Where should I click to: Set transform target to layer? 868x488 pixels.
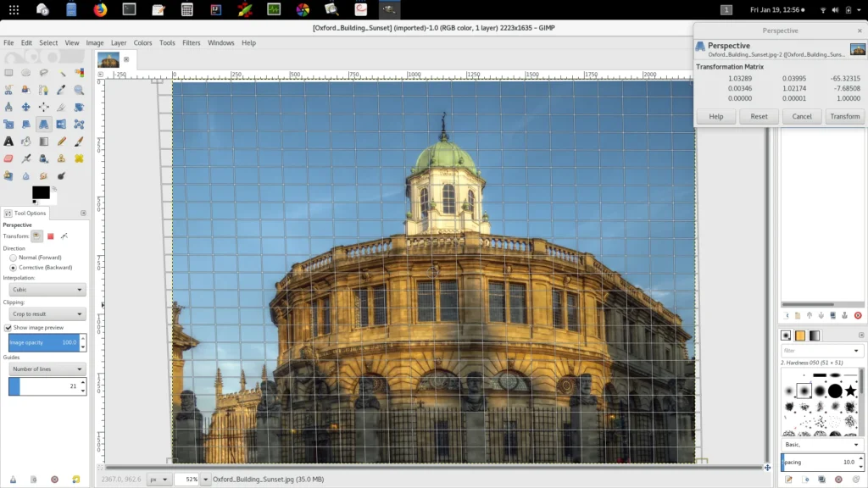coord(36,236)
